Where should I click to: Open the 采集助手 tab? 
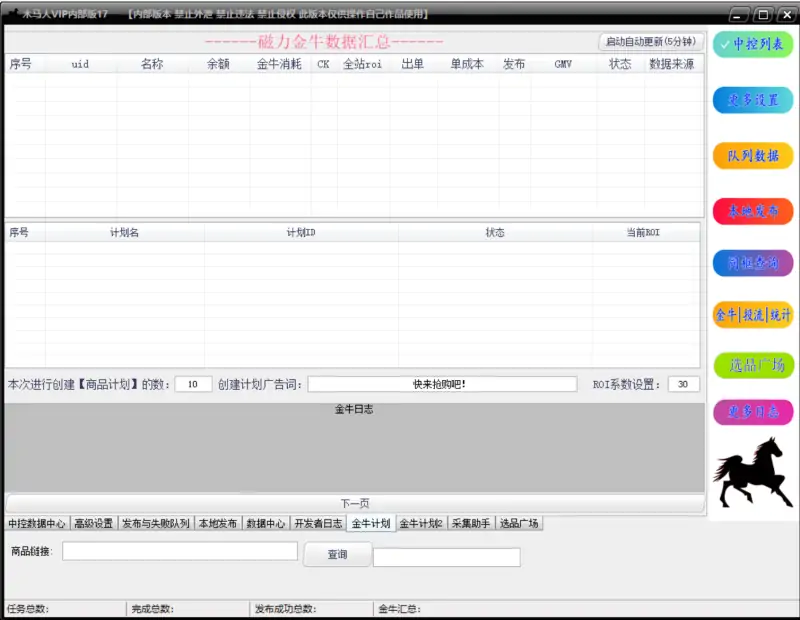(470, 523)
